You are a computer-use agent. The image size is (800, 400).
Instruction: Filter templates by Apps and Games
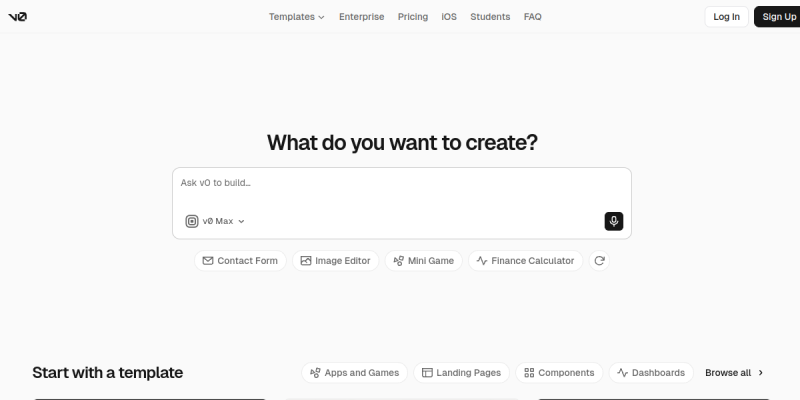tap(355, 373)
